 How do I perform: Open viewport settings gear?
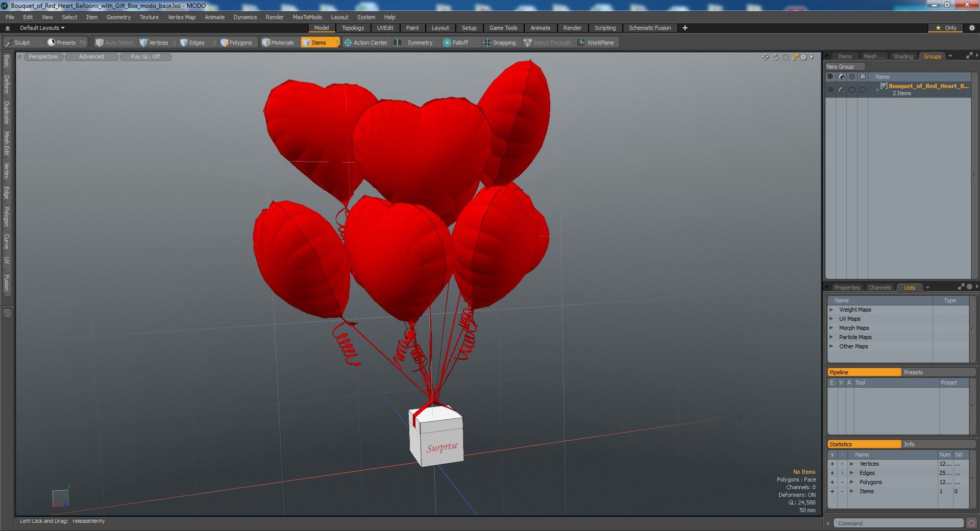coord(804,57)
